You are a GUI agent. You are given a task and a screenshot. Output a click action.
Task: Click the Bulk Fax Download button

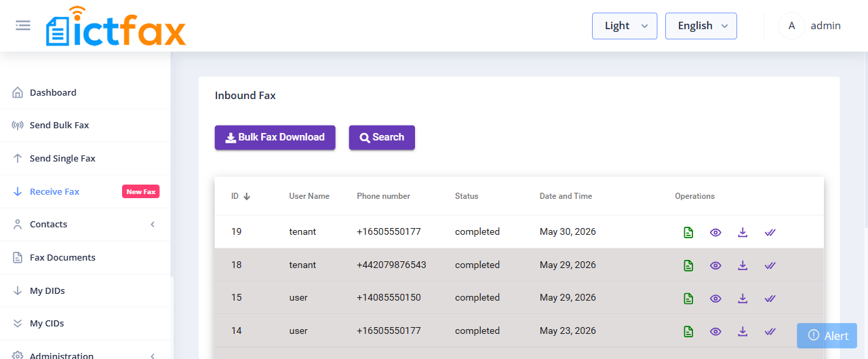tap(275, 137)
